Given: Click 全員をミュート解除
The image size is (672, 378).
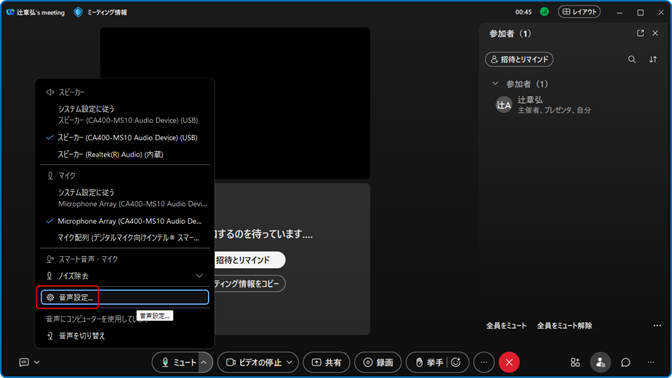Looking at the screenshot, I should tap(564, 326).
